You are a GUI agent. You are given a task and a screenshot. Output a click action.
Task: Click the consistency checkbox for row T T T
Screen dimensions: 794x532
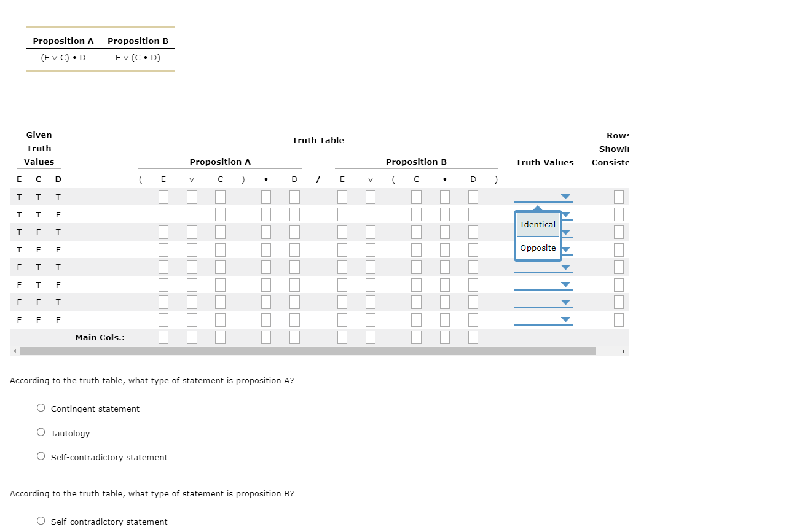[619, 197]
